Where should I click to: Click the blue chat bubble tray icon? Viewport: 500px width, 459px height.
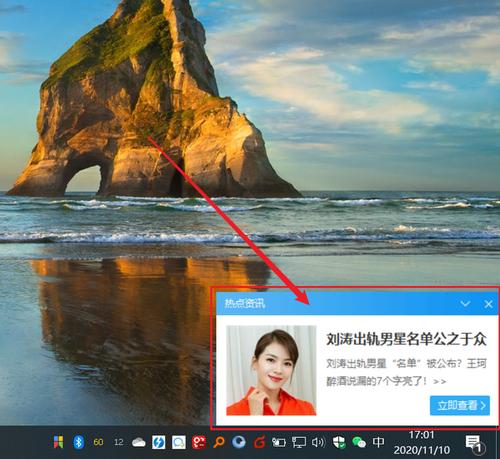click(x=179, y=442)
